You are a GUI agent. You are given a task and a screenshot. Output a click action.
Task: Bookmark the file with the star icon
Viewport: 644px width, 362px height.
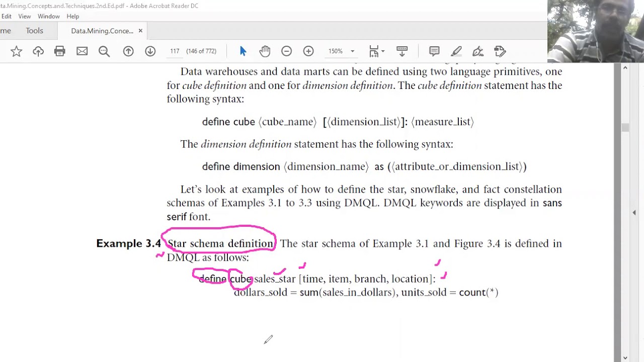pos(16,51)
